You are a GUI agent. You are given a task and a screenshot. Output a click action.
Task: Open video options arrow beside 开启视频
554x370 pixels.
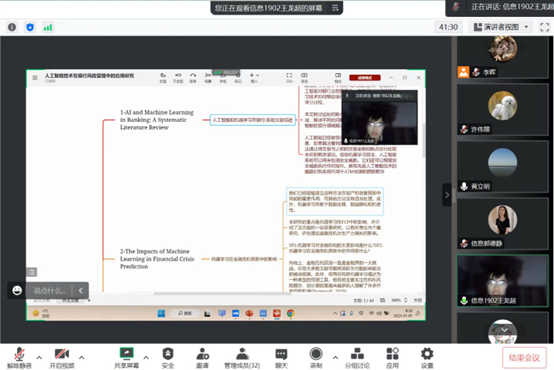(x=82, y=357)
